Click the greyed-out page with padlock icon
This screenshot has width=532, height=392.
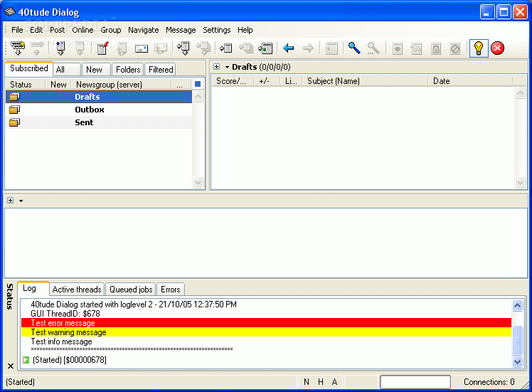pyautogui.click(x=436, y=48)
